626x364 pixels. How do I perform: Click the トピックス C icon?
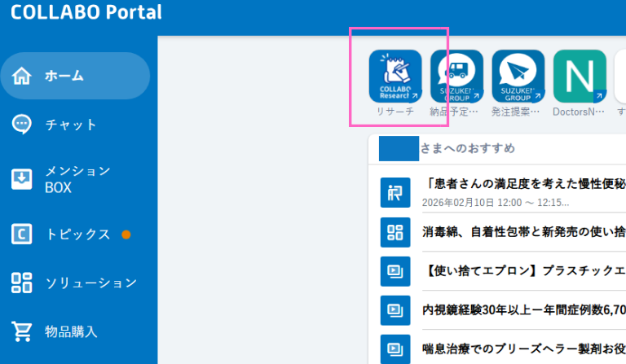click(x=22, y=235)
